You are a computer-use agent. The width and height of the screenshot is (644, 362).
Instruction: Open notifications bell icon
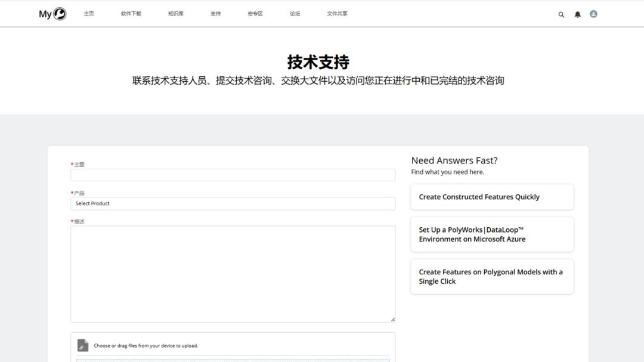(577, 15)
